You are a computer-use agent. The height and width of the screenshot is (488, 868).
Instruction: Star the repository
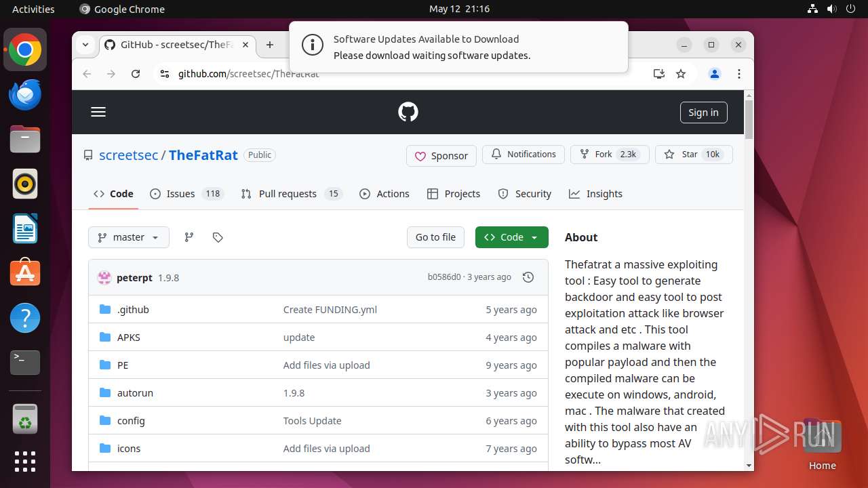pyautogui.click(x=694, y=155)
